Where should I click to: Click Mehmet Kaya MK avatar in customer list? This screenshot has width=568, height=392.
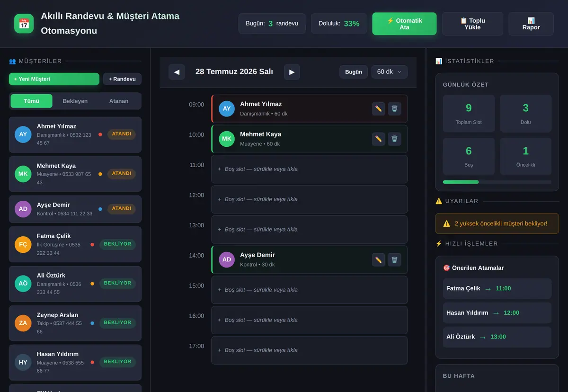23,174
